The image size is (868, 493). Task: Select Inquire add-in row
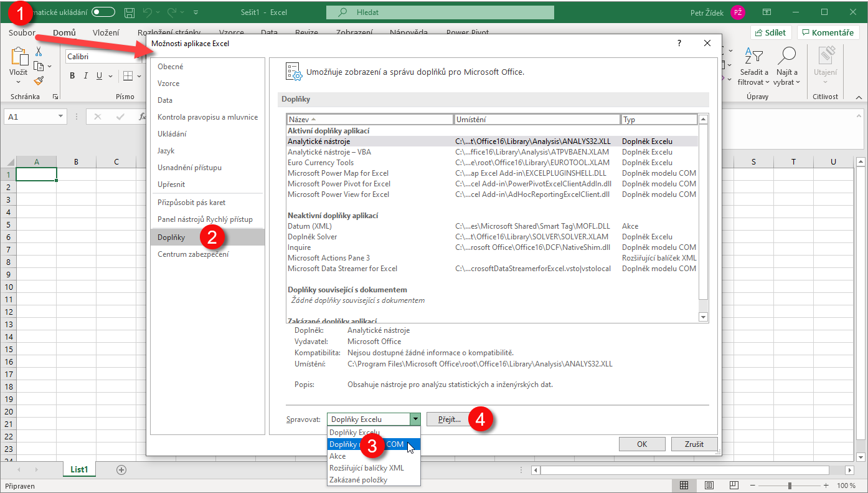tap(492, 247)
